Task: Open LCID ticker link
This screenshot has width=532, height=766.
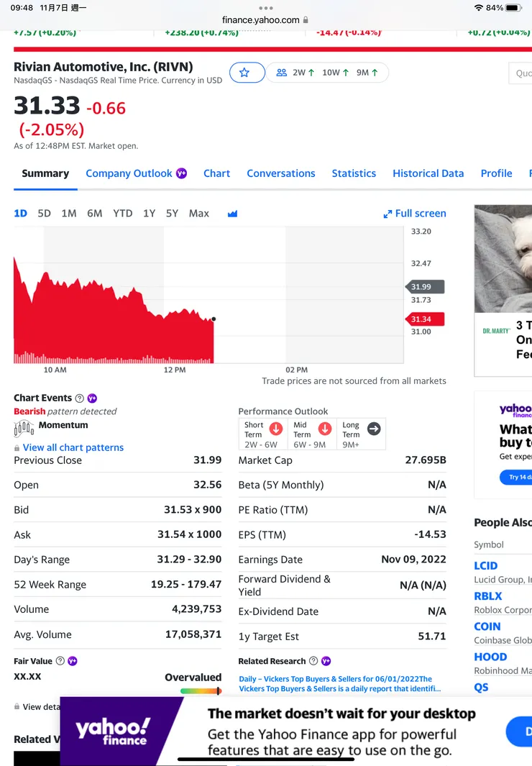Action: 486,566
